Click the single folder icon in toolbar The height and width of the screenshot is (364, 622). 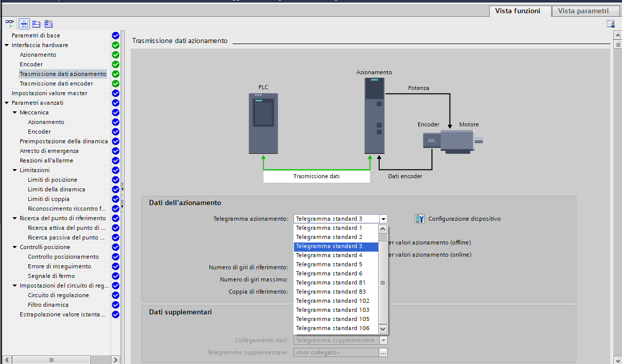(x=36, y=24)
